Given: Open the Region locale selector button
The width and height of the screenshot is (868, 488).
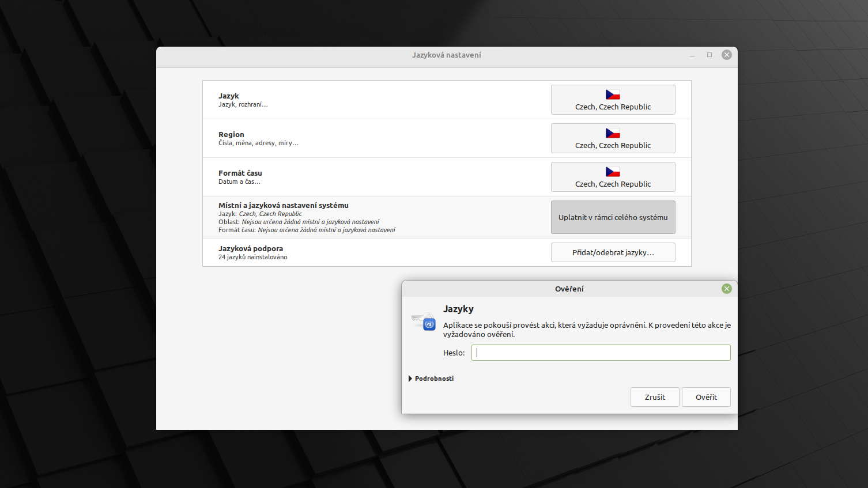Looking at the screenshot, I should point(613,138).
